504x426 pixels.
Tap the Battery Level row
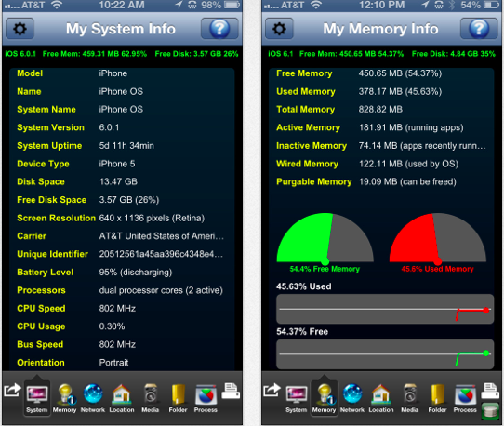tap(122, 273)
